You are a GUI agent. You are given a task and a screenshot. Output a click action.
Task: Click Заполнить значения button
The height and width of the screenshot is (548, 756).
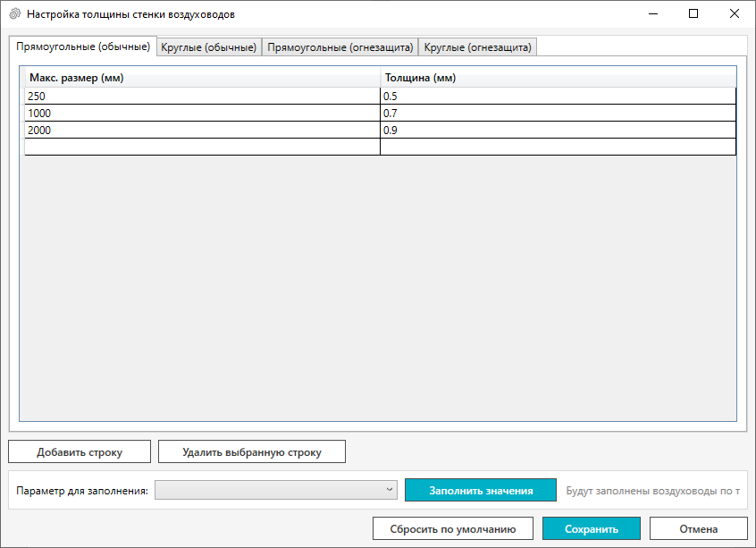click(481, 490)
